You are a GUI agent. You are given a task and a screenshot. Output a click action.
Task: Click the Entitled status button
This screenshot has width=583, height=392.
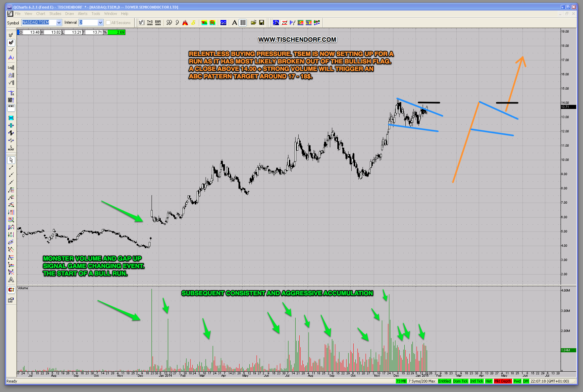[x=444, y=381]
